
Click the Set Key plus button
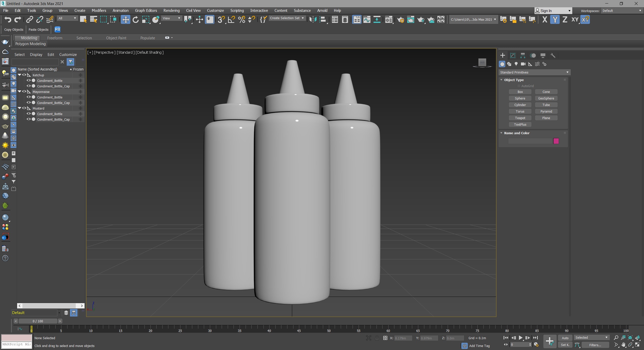pos(550,341)
